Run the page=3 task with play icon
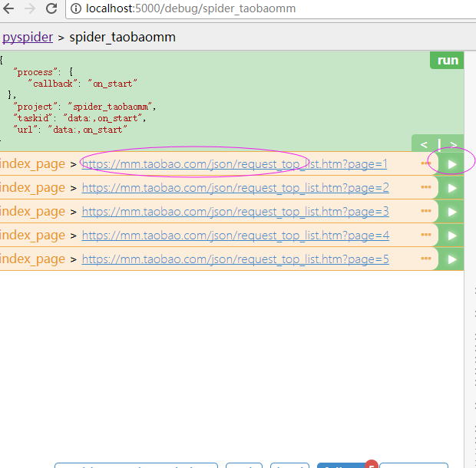This screenshot has height=468, width=476. click(452, 212)
